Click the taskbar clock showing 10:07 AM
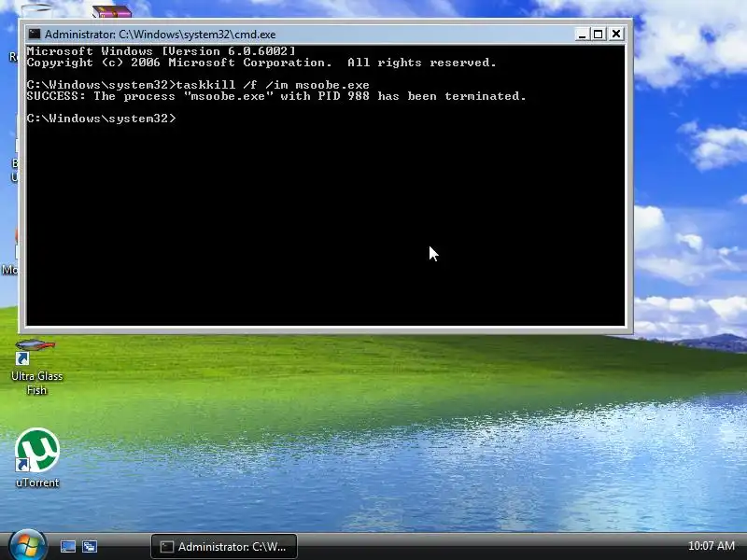 712,546
